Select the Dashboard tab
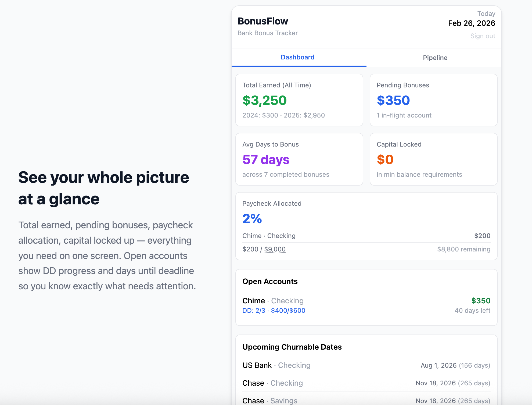 click(297, 57)
